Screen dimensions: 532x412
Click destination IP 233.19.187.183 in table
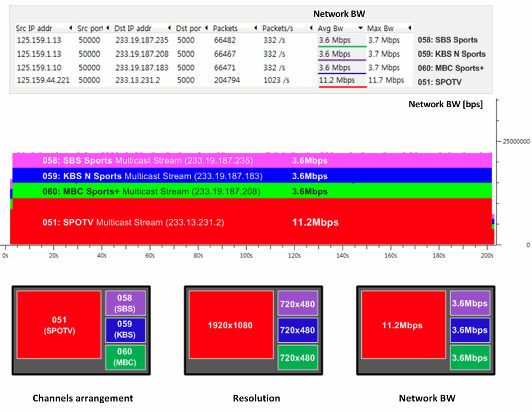click(142, 68)
